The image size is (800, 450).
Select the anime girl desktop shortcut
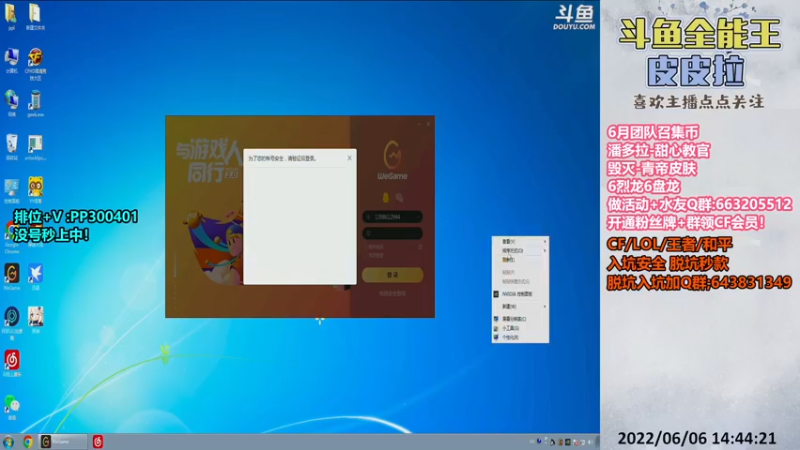[35, 319]
